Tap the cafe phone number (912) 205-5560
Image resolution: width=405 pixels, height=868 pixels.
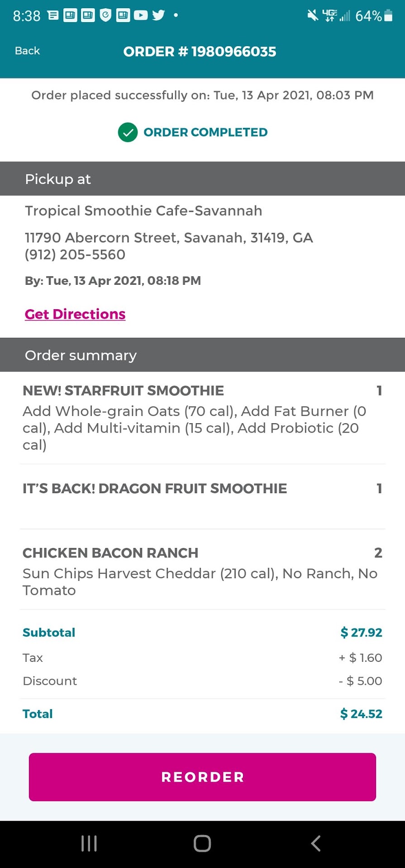coord(75,255)
